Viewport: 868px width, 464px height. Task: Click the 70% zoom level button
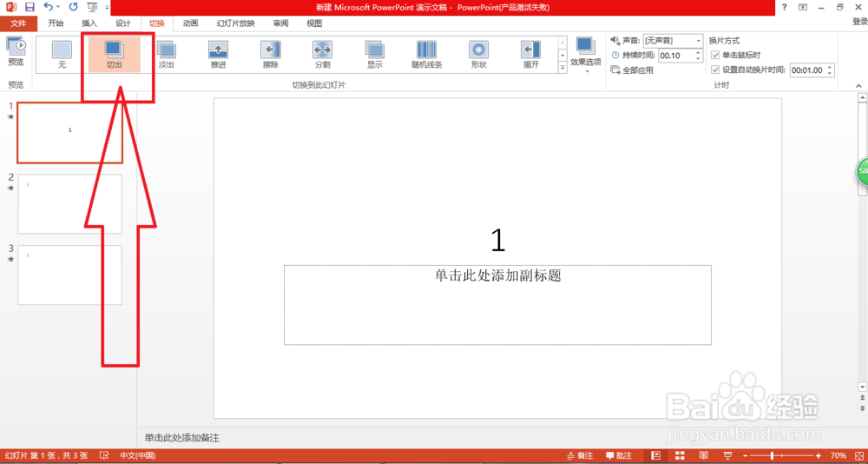[x=838, y=455]
